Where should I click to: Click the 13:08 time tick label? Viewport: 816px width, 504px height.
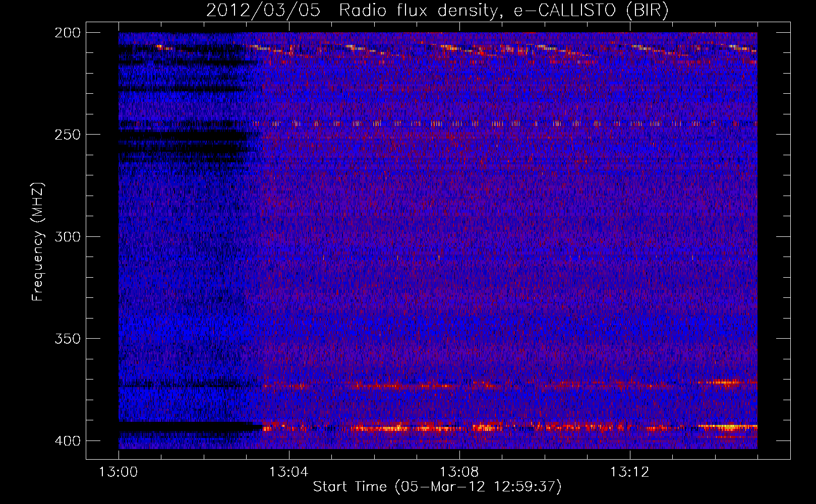pos(459,472)
